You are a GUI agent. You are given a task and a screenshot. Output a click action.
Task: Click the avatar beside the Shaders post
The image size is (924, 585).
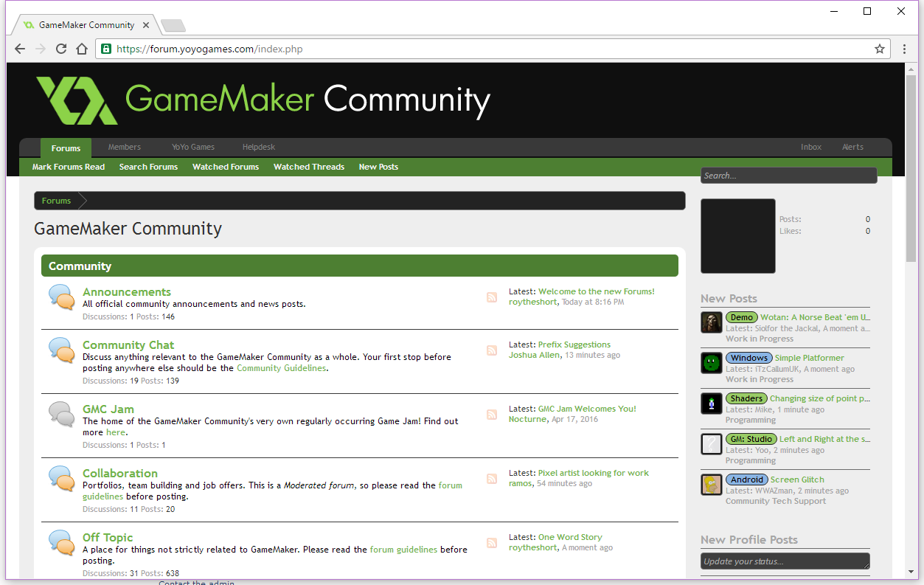712,404
